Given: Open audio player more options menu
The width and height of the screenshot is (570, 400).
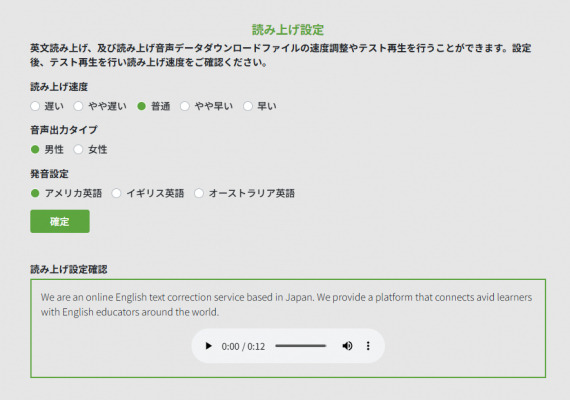Looking at the screenshot, I should pyautogui.click(x=368, y=346).
